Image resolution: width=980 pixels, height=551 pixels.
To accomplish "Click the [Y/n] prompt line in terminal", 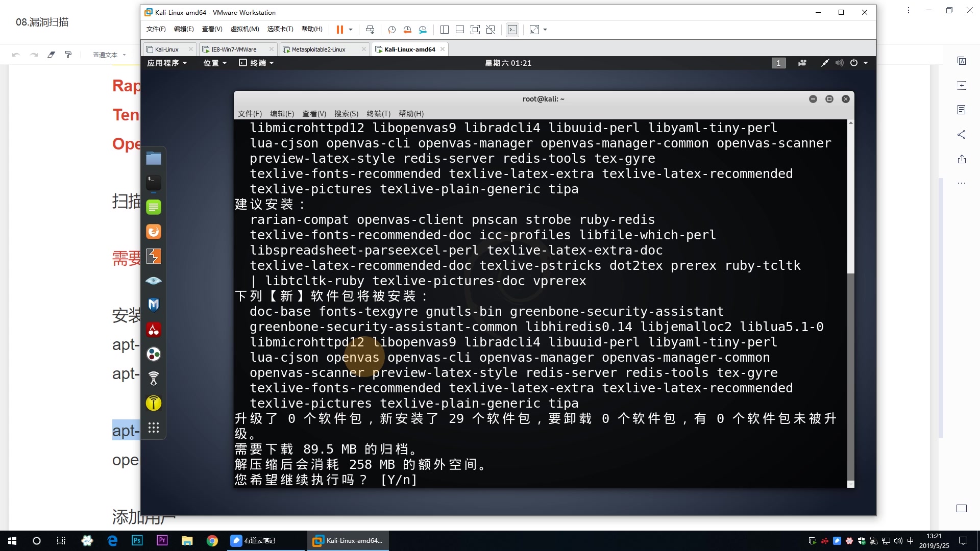I will 326,480.
